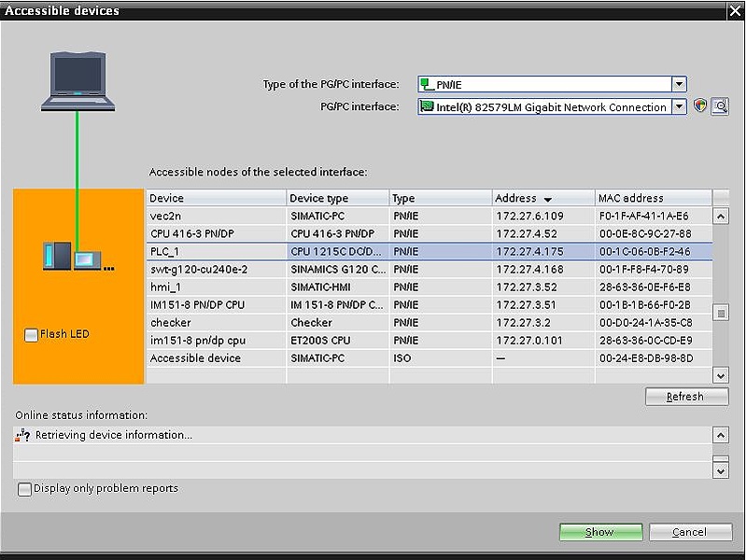Click the green PN/IE network icon
The image size is (747, 560).
coord(427,84)
